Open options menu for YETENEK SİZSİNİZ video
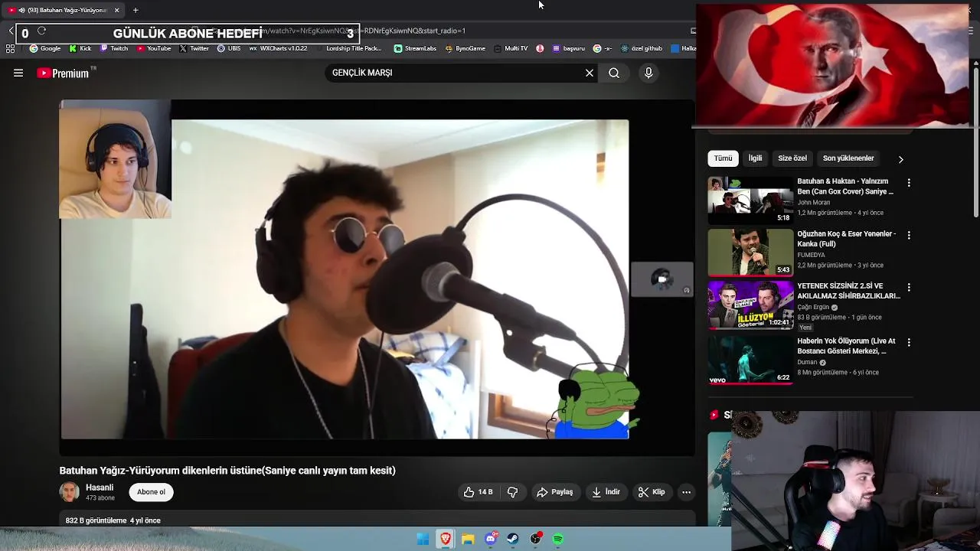The image size is (980, 551). click(909, 287)
